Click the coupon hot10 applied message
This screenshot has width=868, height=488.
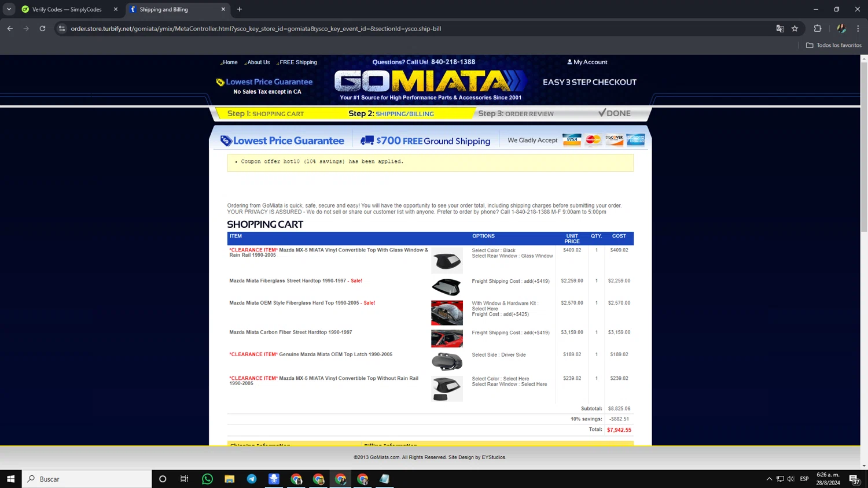click(322, 162)
